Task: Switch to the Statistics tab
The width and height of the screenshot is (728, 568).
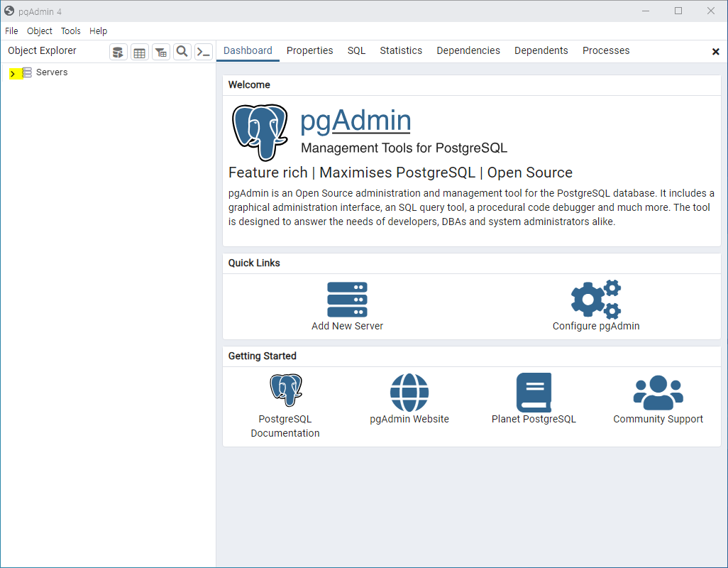Action: tap(401, 50)
